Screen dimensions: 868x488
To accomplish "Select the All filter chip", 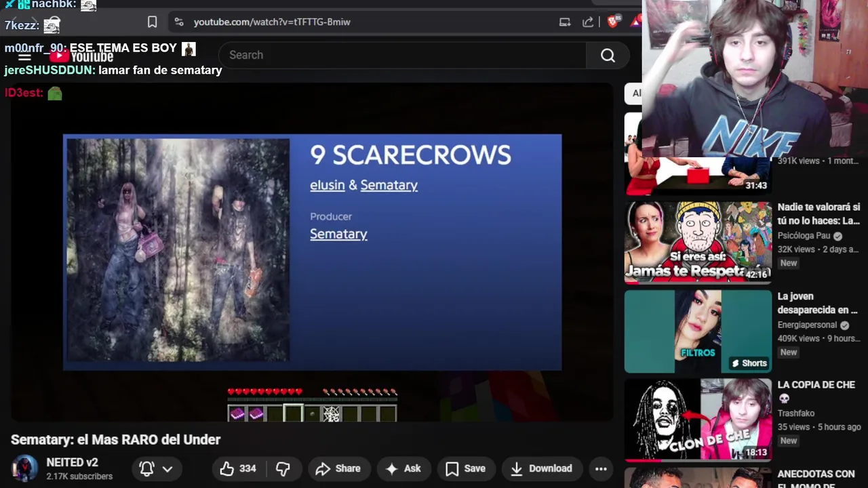I will [x=635, y=94].
